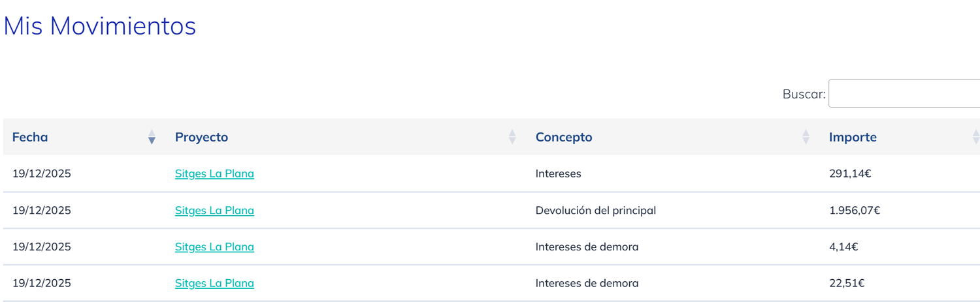Image resolution: width=980 pixels, height=302 pixels.
Task: Open Sitges La Plana link in the 4,14€ row
Action: (214, 247)
